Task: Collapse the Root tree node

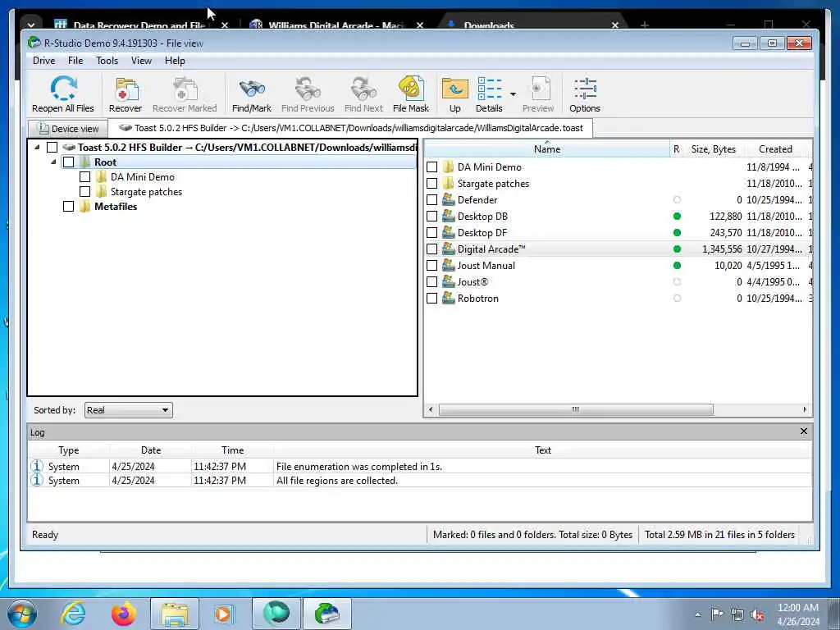Action: point(53,162)
